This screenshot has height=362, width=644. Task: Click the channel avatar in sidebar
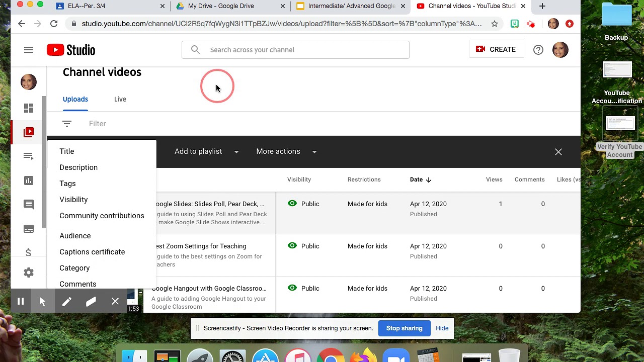29,81
